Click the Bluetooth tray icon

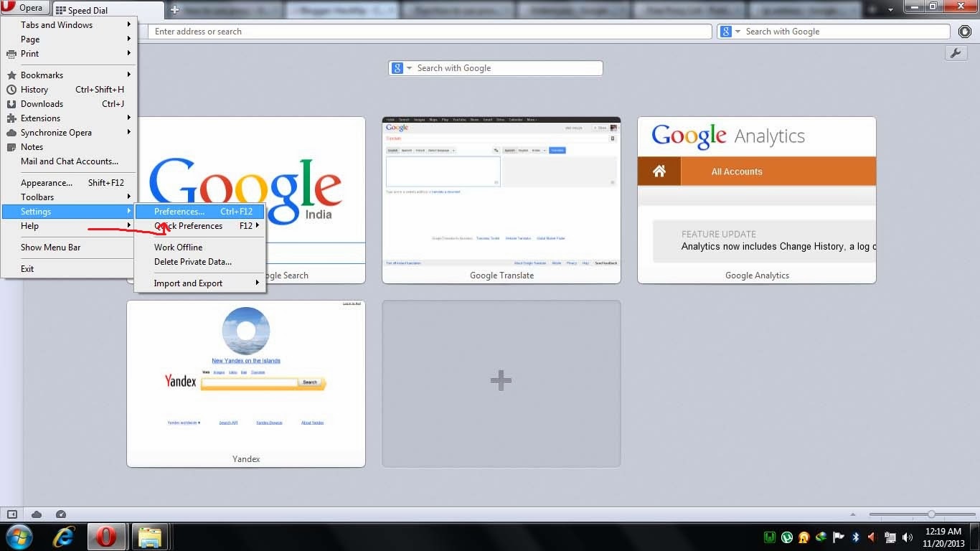(856, 537)
